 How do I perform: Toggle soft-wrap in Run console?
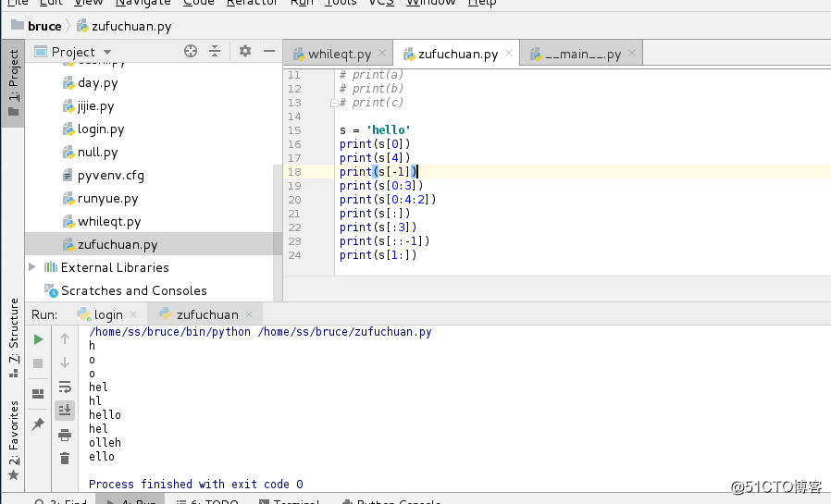[65, 387]
